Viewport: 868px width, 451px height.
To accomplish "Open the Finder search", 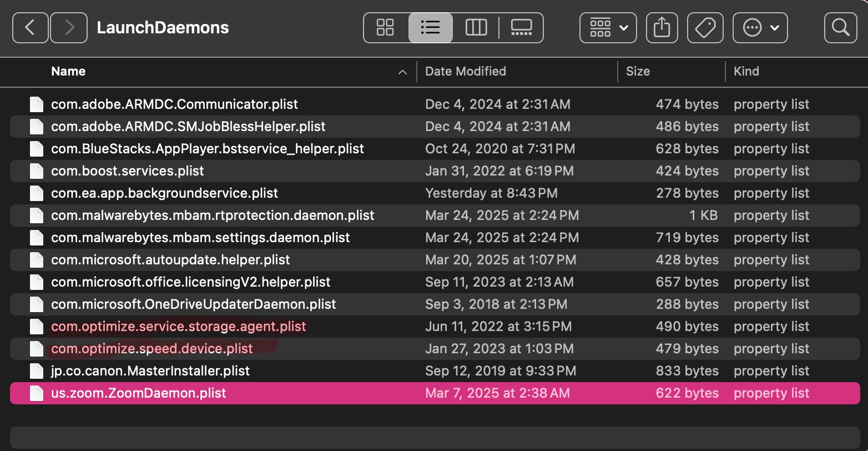I will click(841, 27).
